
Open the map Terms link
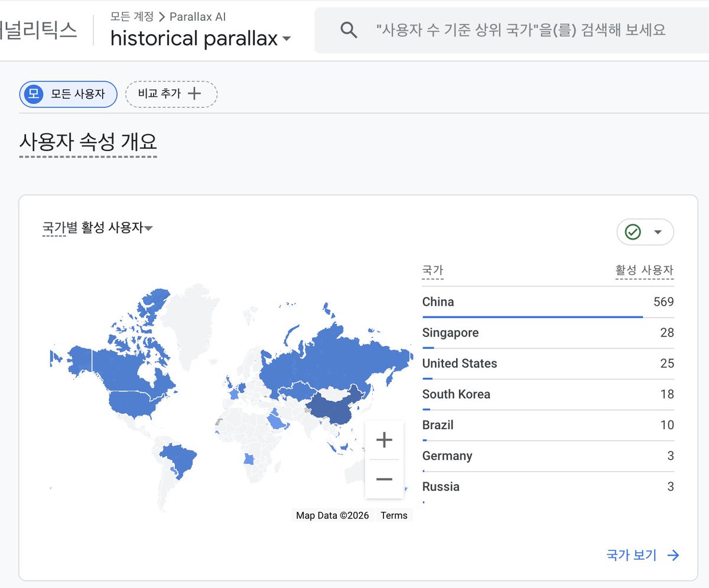coord(394,515)
